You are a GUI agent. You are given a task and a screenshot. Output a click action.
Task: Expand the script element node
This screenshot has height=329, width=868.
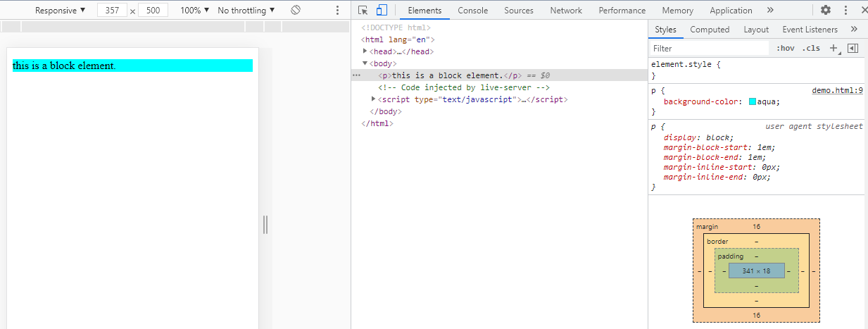(374, 99)
